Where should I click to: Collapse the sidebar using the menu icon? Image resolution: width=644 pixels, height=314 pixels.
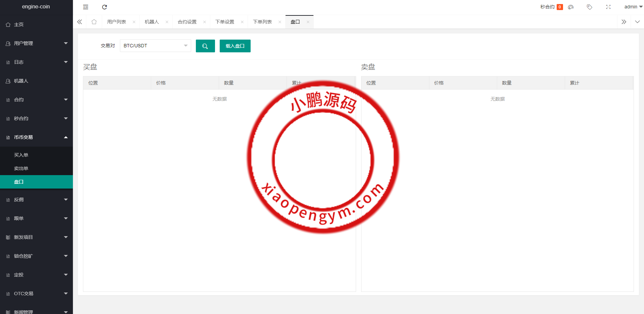85,7
